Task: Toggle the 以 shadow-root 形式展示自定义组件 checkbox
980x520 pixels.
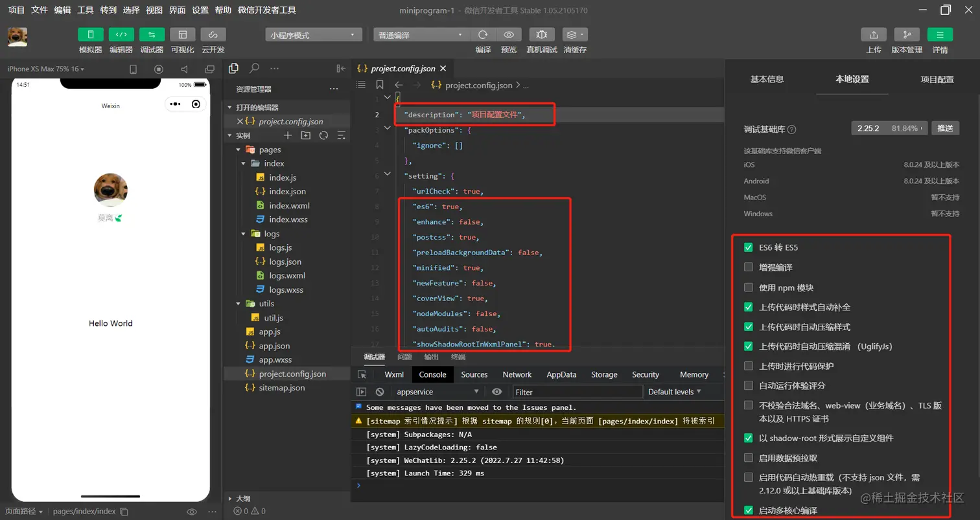Action: pos(749,438)
